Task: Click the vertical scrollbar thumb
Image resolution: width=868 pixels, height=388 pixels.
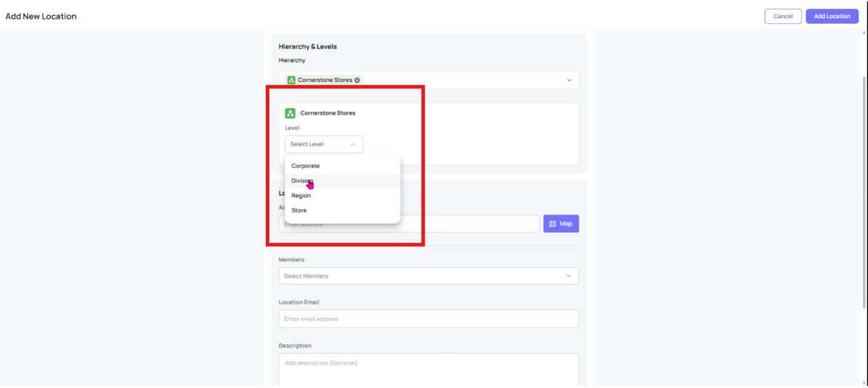Action: pyautogui.click(x=863, y=182)
